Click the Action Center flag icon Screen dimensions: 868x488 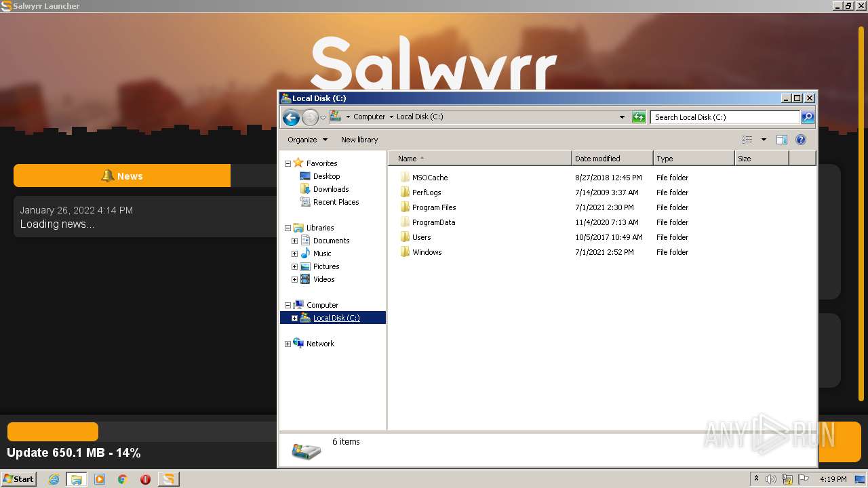coord(803,479)
